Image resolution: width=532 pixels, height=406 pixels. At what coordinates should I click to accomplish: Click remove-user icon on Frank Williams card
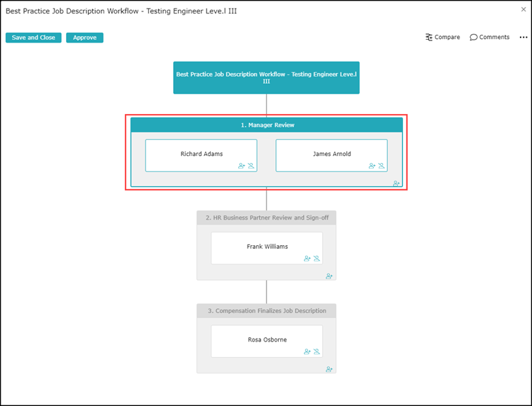[x=316, y=259]
